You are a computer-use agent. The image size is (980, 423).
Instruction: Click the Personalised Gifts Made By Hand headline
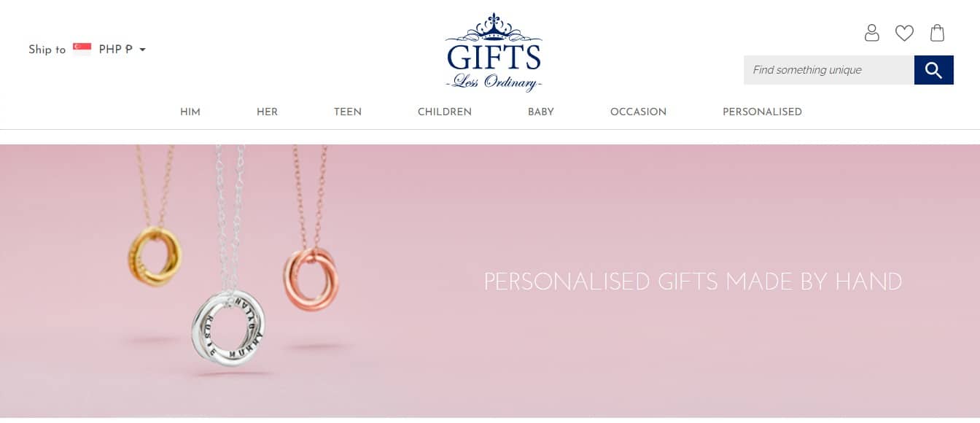(x=693, y=282)
